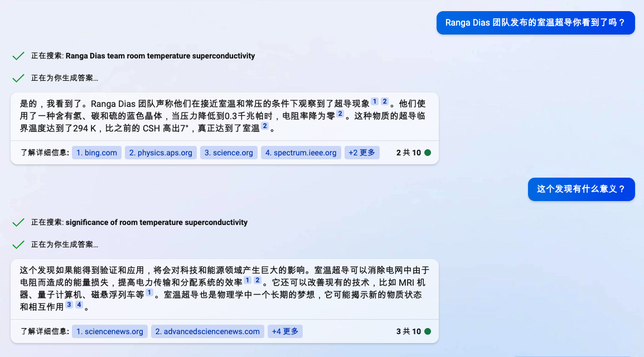Open the 3. science.org source link

(229, 153)
